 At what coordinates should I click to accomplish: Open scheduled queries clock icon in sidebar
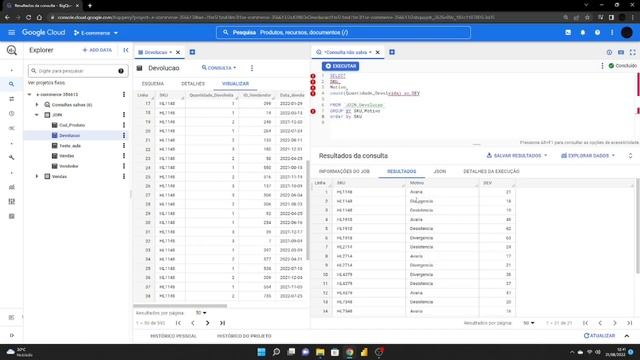(11, 113)
